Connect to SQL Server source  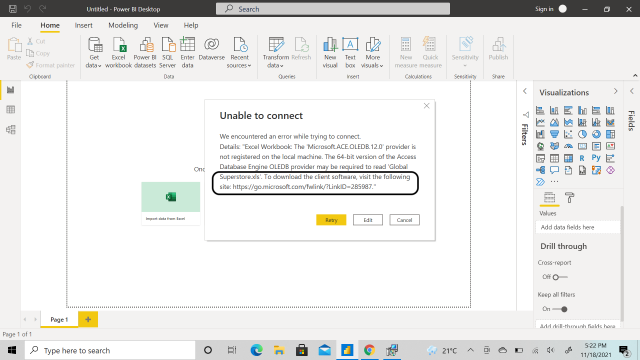pyautogui.click(x=167, y=53)
